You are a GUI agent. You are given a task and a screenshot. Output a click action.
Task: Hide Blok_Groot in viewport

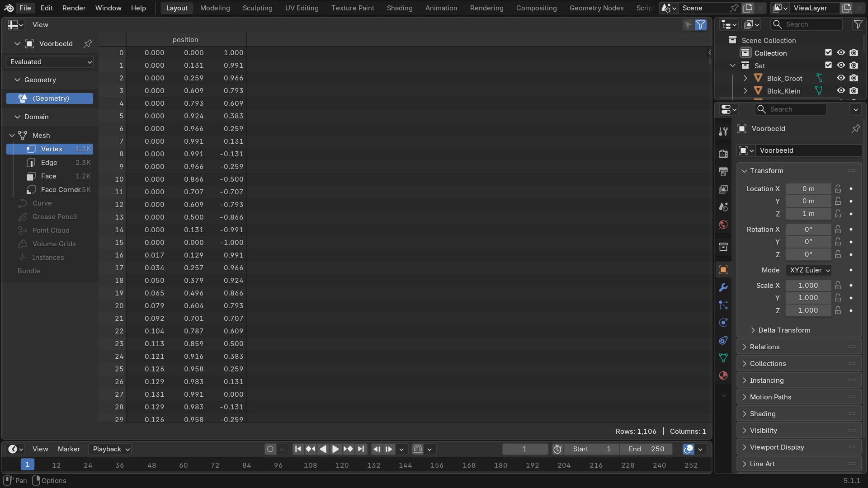[841, 78]
